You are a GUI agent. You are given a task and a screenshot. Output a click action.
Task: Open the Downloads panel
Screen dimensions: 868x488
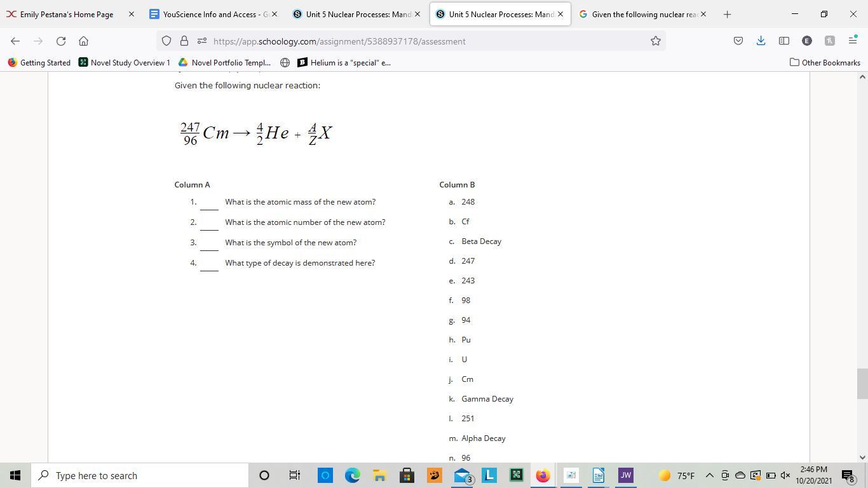point(761,41)
